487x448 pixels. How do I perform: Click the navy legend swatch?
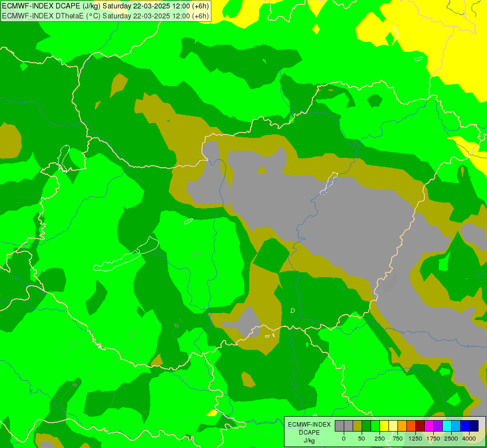(474, 426)
